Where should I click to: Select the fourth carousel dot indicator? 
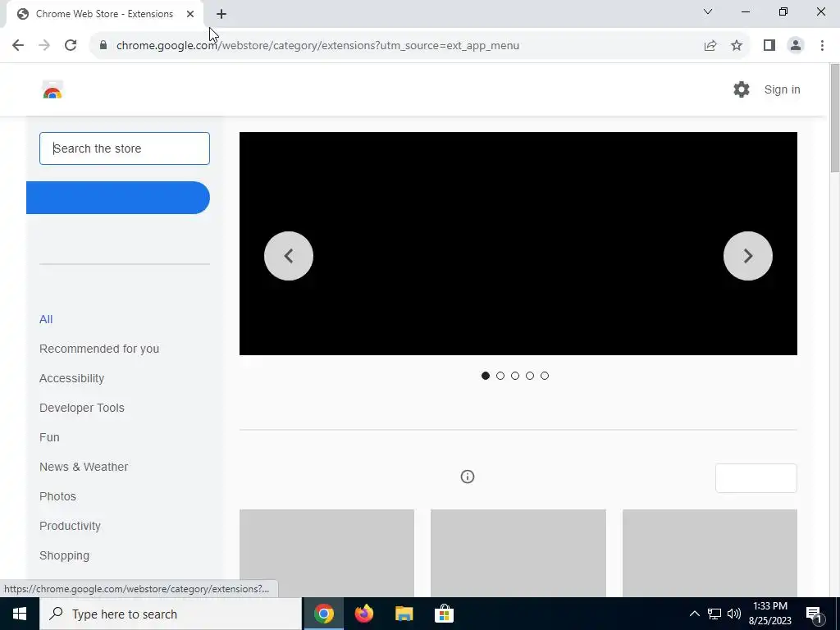530,376
